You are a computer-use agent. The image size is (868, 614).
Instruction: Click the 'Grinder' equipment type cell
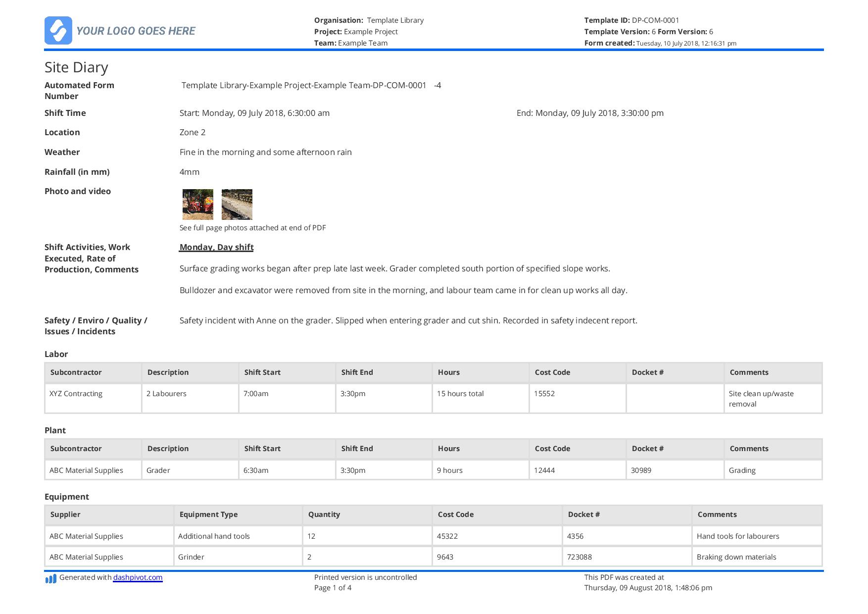[238, 557]
